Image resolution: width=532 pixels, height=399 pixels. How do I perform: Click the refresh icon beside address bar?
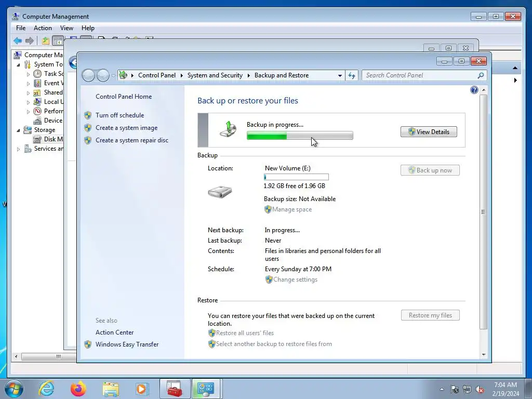(352, 75)
